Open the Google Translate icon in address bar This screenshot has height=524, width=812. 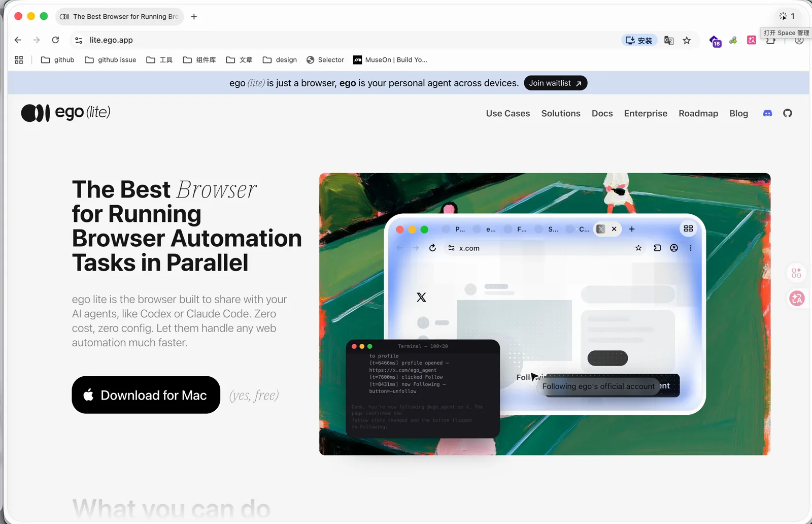[x=669, y=41]
